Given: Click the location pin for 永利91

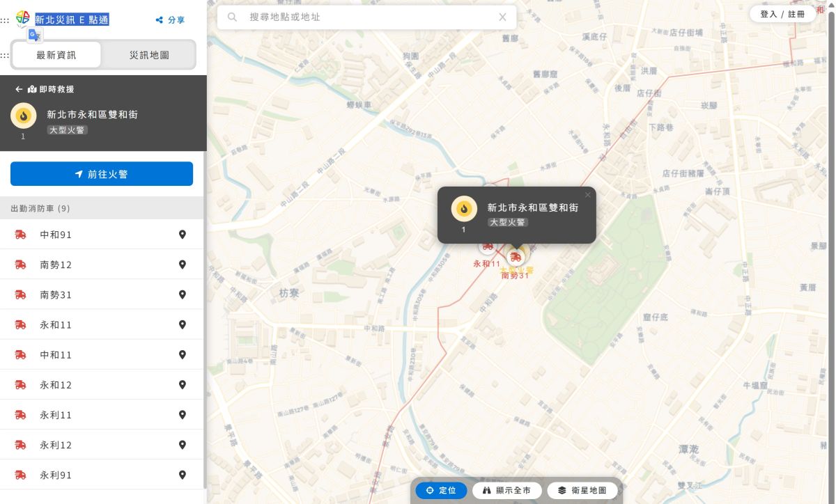Looking at the screenshot, I should [183, 475].
